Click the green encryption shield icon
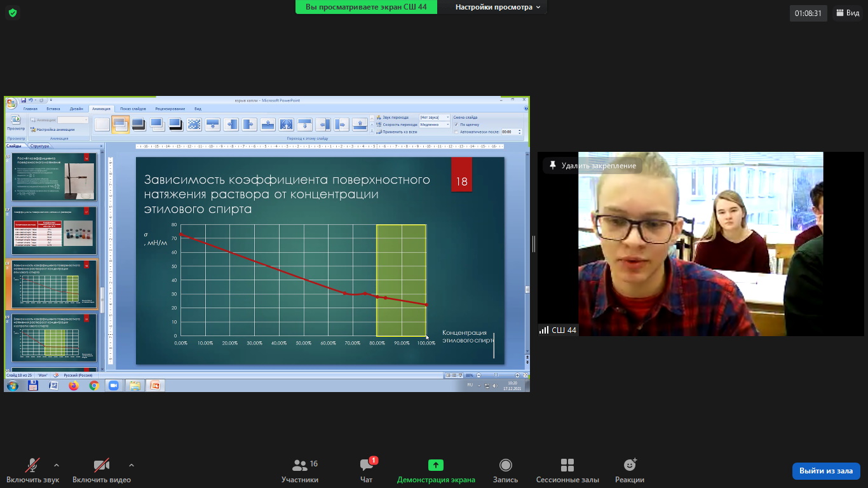The image size is (868, 488). [13, 13]
